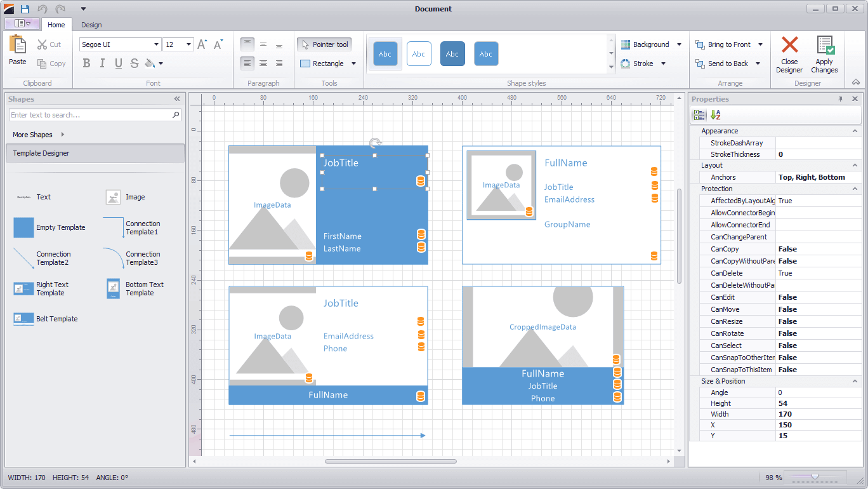This screenshot has width=868, height=489.
Task: Click the Bring to Front icon
Action: (x=700, y=44)
